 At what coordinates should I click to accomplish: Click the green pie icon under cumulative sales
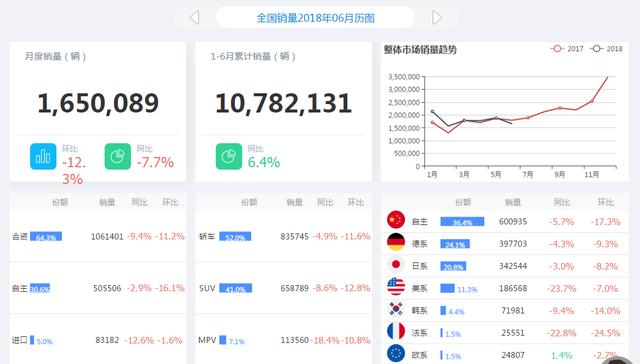click(x=229, y=156)
